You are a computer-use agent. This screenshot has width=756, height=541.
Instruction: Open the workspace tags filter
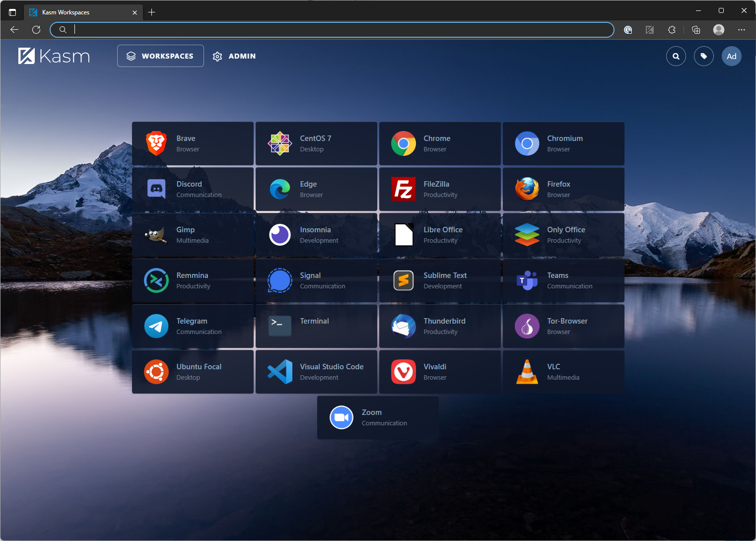[x=703, y=56]
